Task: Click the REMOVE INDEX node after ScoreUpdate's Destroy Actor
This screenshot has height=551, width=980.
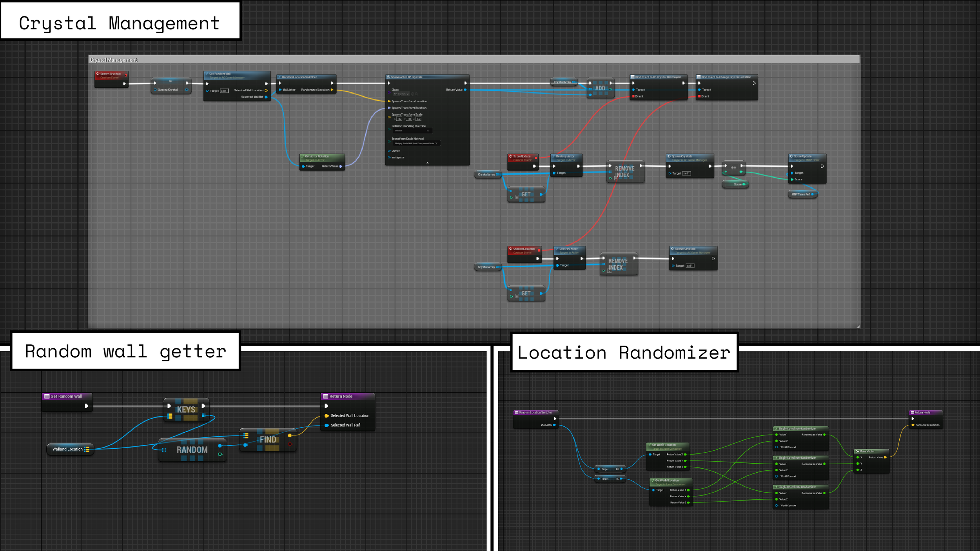Action: [625, 172]
